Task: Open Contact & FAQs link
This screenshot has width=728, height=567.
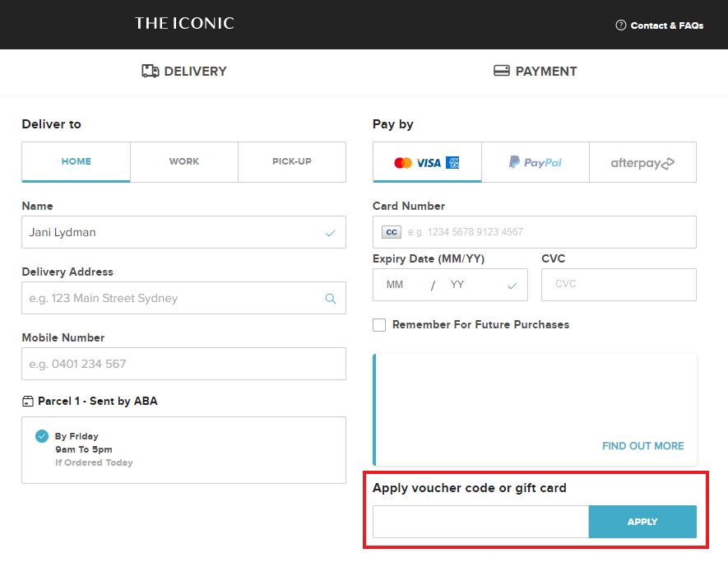Action: 666,26
